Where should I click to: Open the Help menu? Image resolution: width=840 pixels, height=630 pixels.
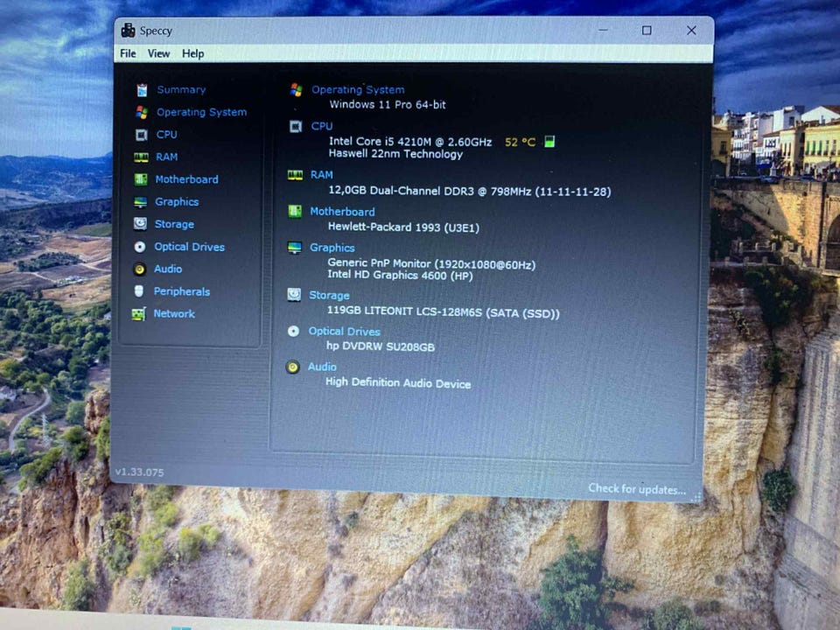pos(192,53)
